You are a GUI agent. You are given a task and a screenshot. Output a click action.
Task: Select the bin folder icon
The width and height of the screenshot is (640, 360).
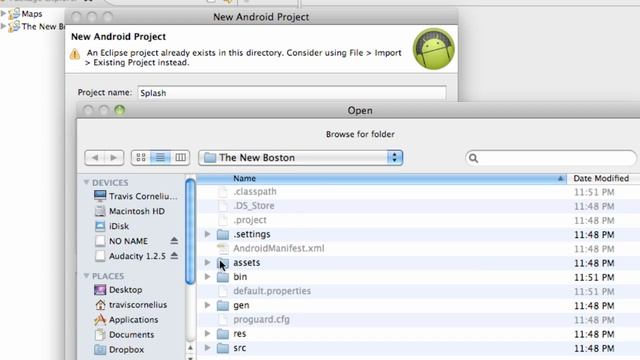tap(223, 277)
